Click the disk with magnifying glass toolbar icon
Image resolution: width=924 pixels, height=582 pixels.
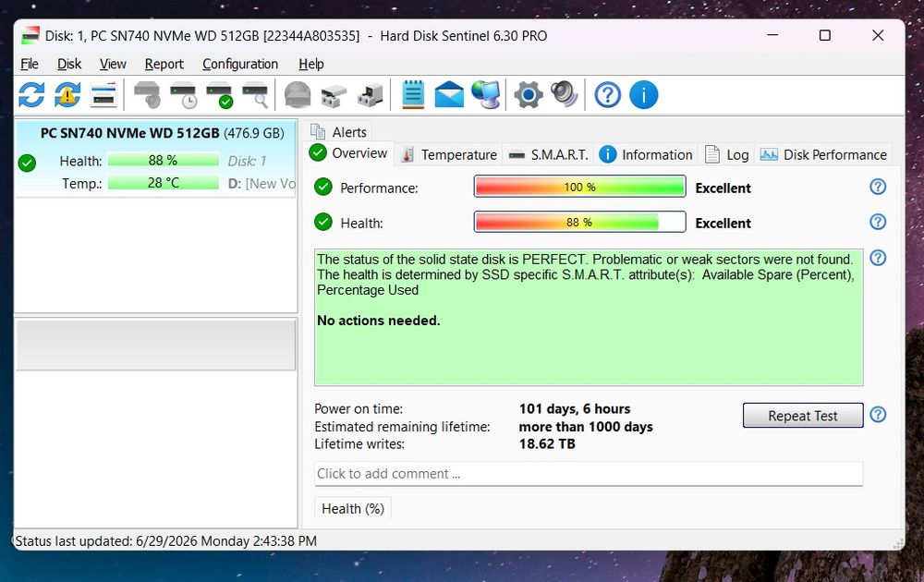tap(255, 95)
